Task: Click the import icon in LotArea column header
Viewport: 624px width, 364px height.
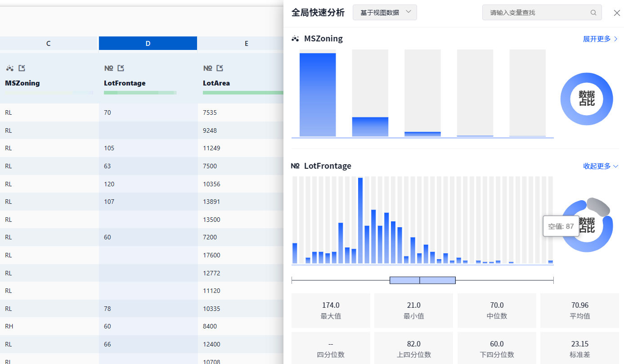Action: point(220,68)
